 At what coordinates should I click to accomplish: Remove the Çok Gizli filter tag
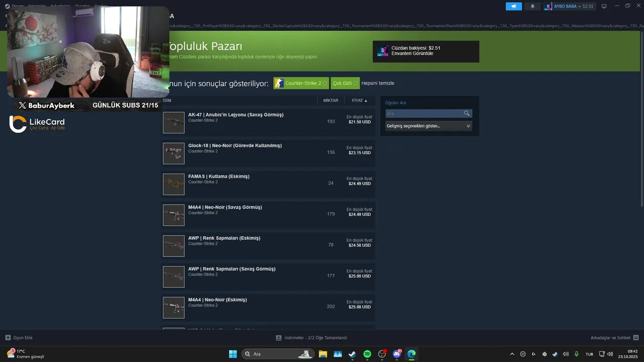[356, 83]
